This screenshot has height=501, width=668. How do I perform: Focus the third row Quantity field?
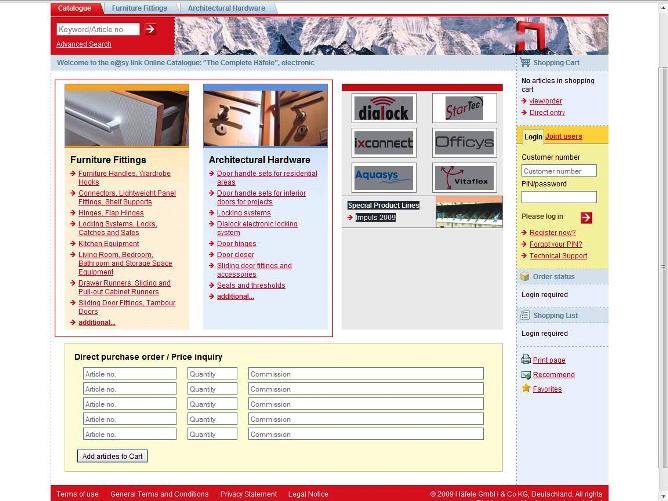[212, 404]
